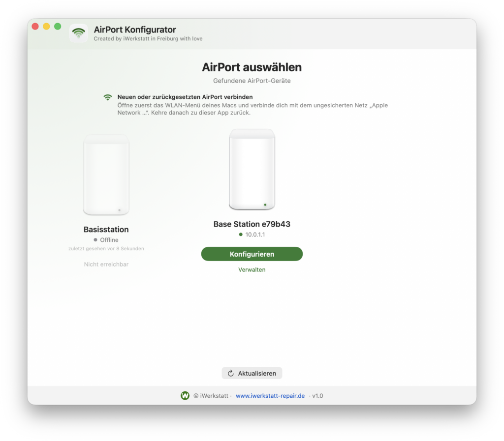Open the Verwalten link
Viewport: 504px width, 441px height.
(252, 269)
